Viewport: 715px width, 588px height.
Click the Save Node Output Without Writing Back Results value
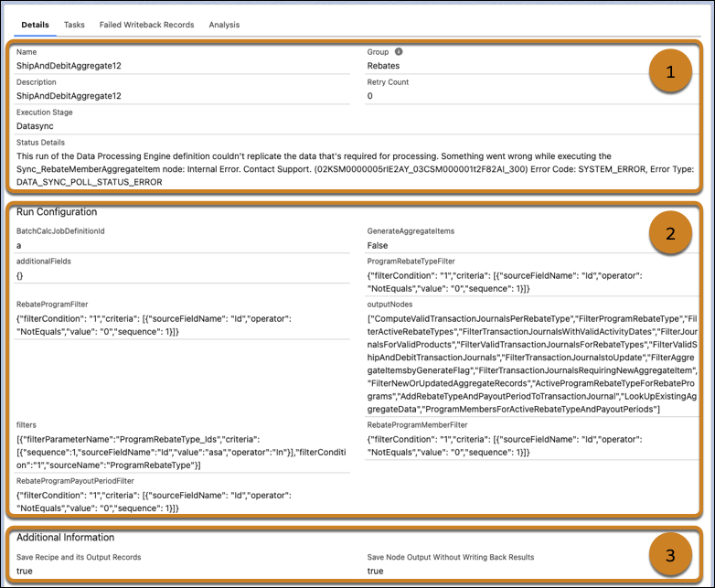(375, 571)
